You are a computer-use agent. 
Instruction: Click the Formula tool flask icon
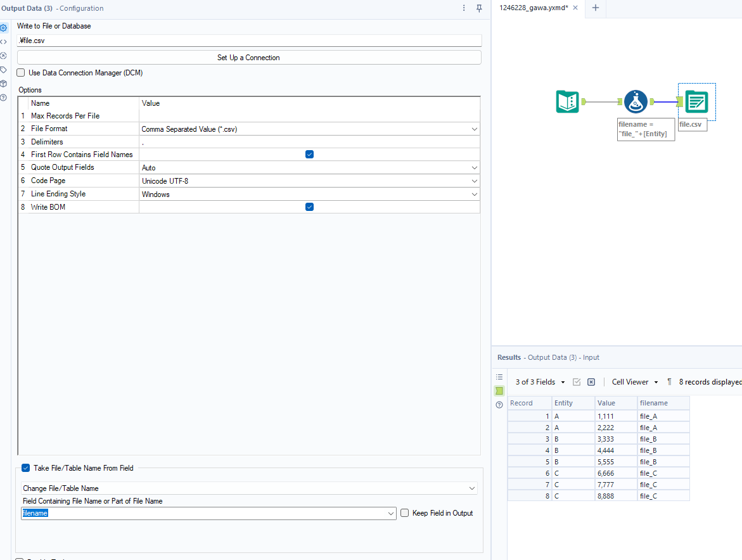click(636, 101)
